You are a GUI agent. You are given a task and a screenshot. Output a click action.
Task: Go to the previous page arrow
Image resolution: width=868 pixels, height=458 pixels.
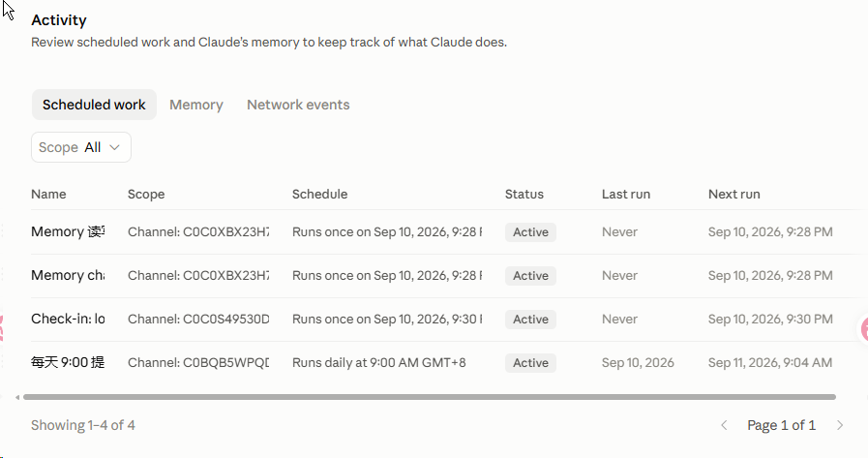724,425
